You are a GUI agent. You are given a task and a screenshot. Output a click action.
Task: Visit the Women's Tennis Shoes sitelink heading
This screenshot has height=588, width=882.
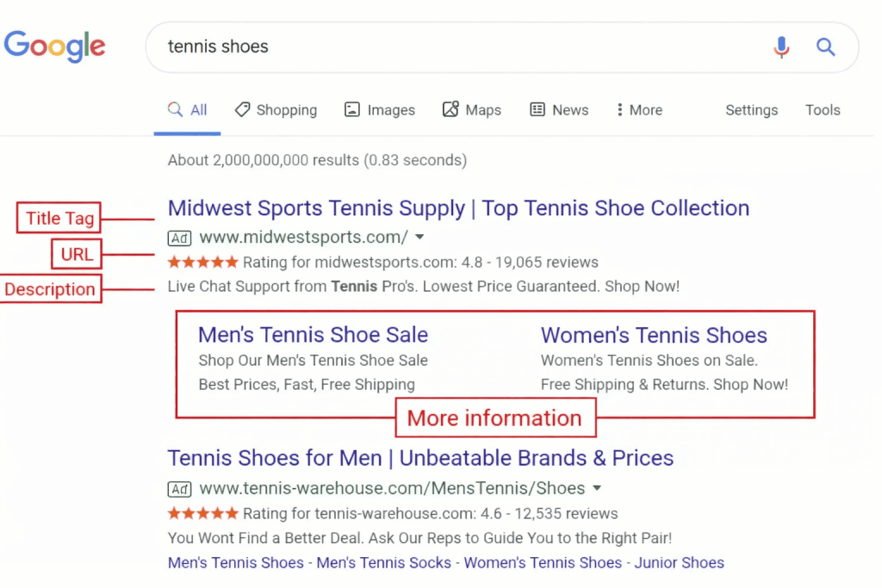[654, 335]
